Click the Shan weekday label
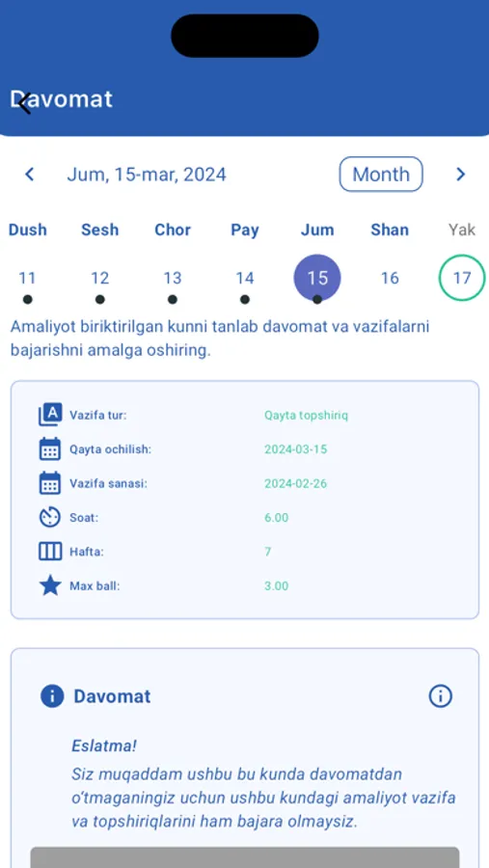Screen dimensions: 489x868 [x=390, y=230]
